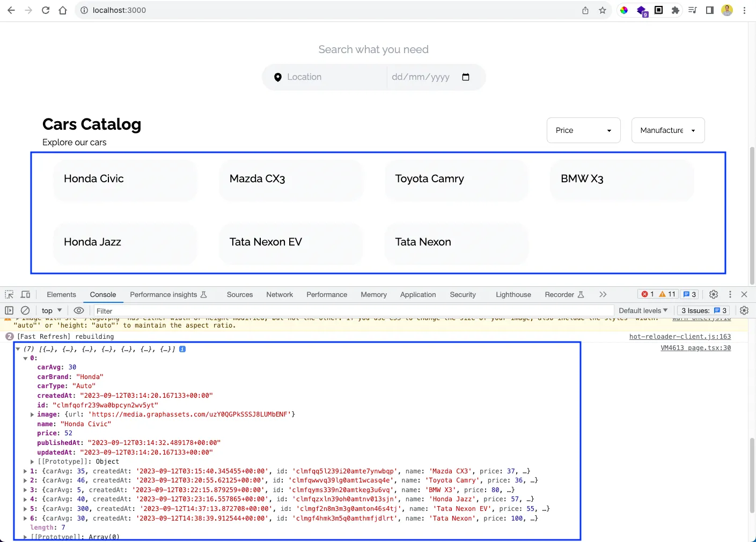The image size is (756, 542).
Task: Switch to the Elements tab
Action: [x=61, y=294]
